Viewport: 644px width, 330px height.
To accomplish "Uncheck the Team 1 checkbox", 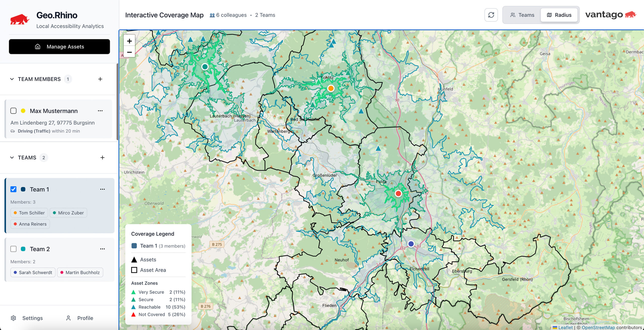I will pyautogui.click(x=13, y=189).
